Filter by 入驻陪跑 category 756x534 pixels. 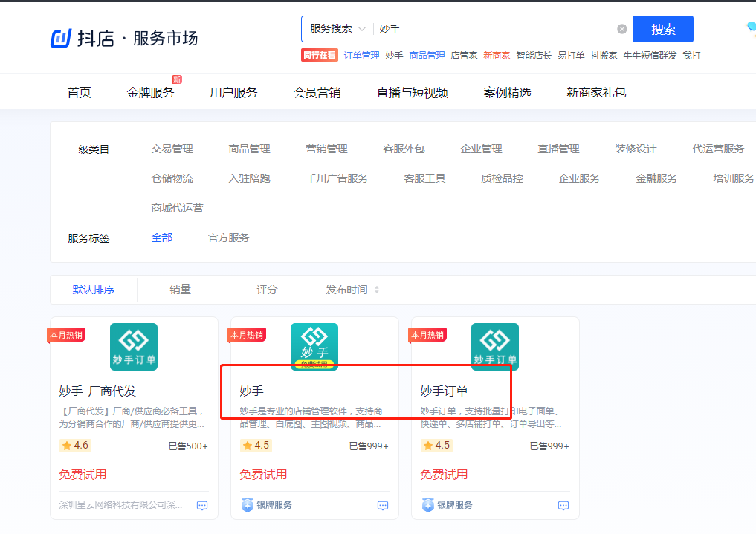(249, 179)
